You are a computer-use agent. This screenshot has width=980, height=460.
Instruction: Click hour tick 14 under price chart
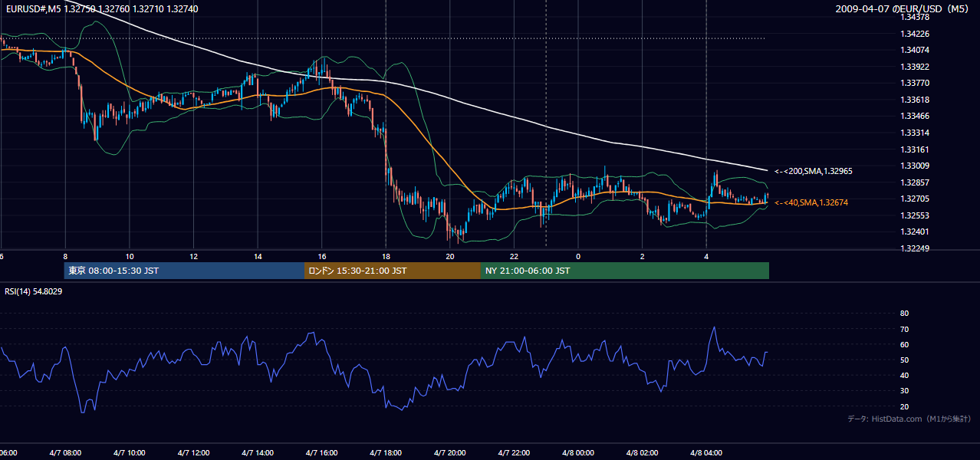click(258, 256)
